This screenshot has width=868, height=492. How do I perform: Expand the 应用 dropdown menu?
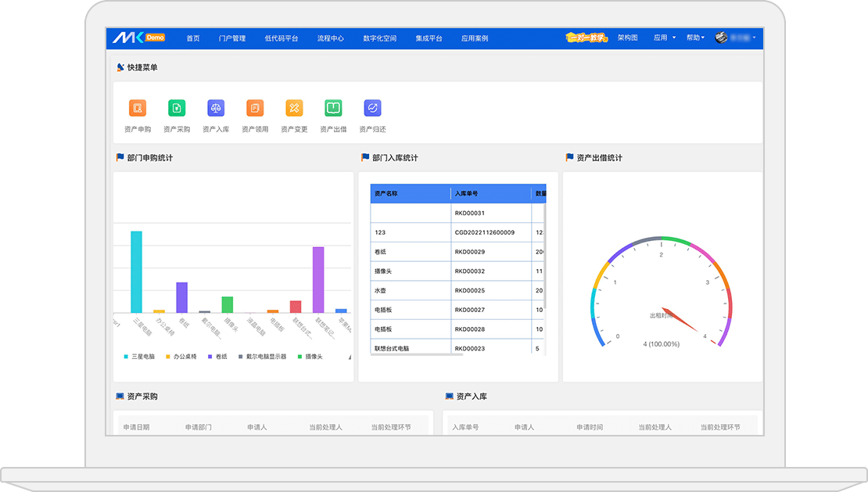(664, 38)
